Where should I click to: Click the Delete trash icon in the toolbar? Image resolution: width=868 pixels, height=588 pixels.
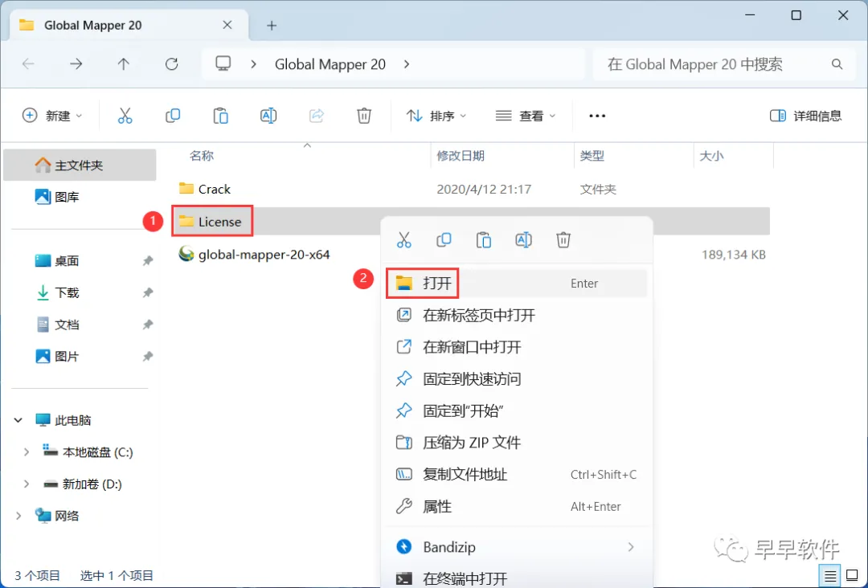click(364, 116)
